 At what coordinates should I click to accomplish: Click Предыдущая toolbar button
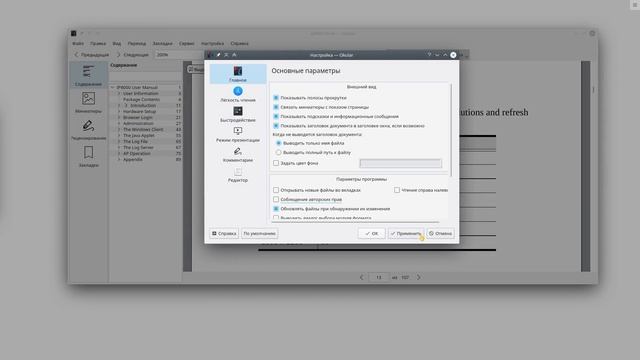[x=91, y=55]
